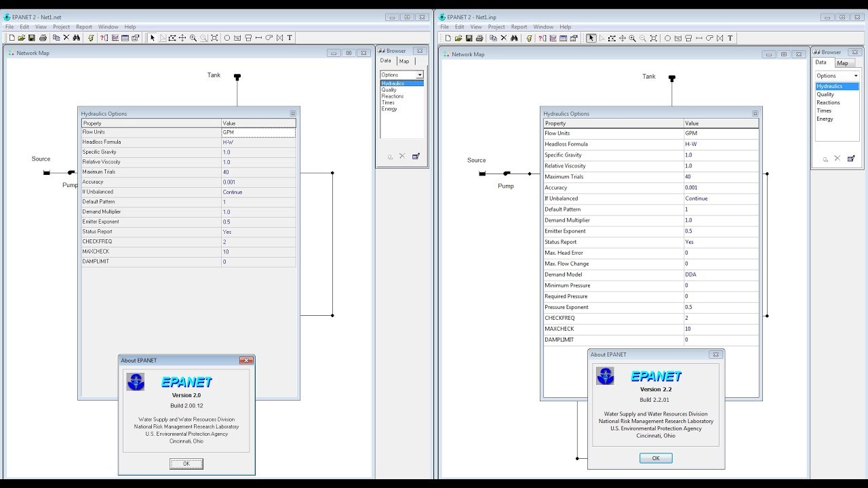Viewport: 868px width, 488px height.
Task: Select Zoom Out tool in Net1.inp toolbar
Action: click(643, 38)
